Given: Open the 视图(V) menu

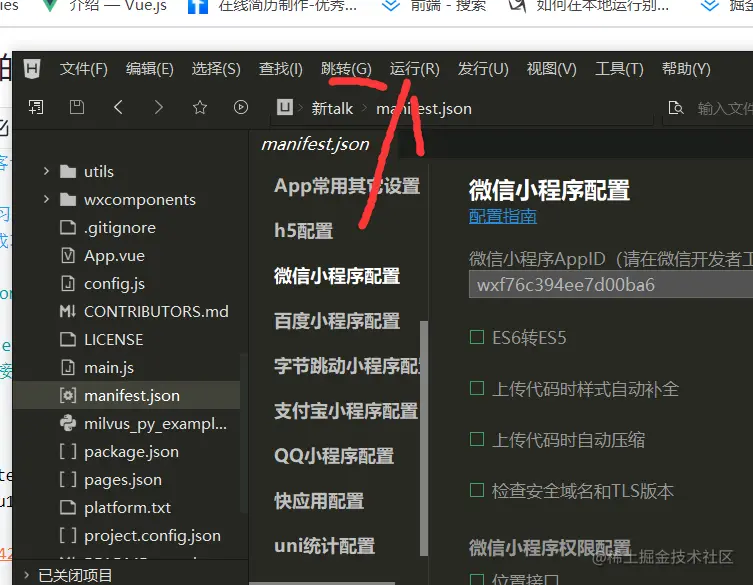Looking at the screenshot, I should pos(551,69).
